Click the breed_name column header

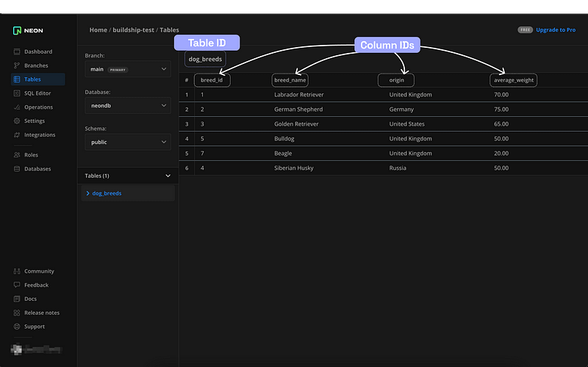(x=290, y=80)
